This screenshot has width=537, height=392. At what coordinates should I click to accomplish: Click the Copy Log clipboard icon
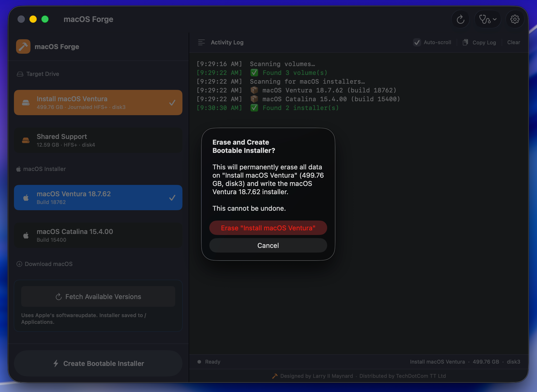tap(465, 42)
